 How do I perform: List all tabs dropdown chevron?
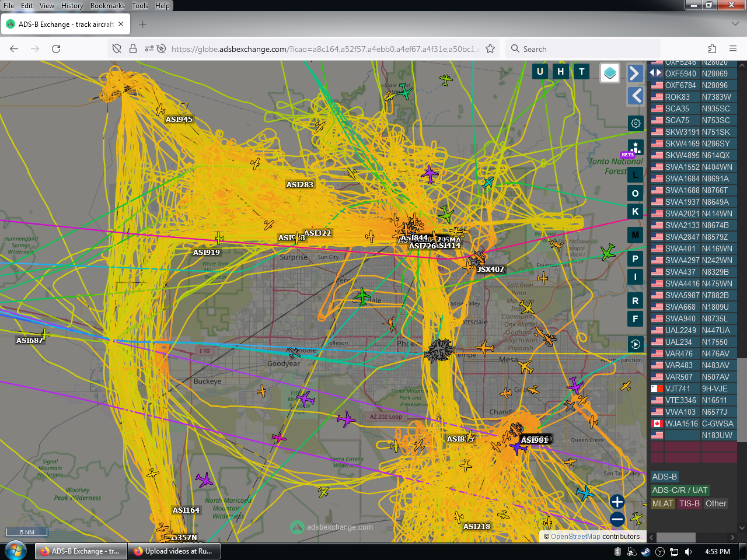(735, 24)
